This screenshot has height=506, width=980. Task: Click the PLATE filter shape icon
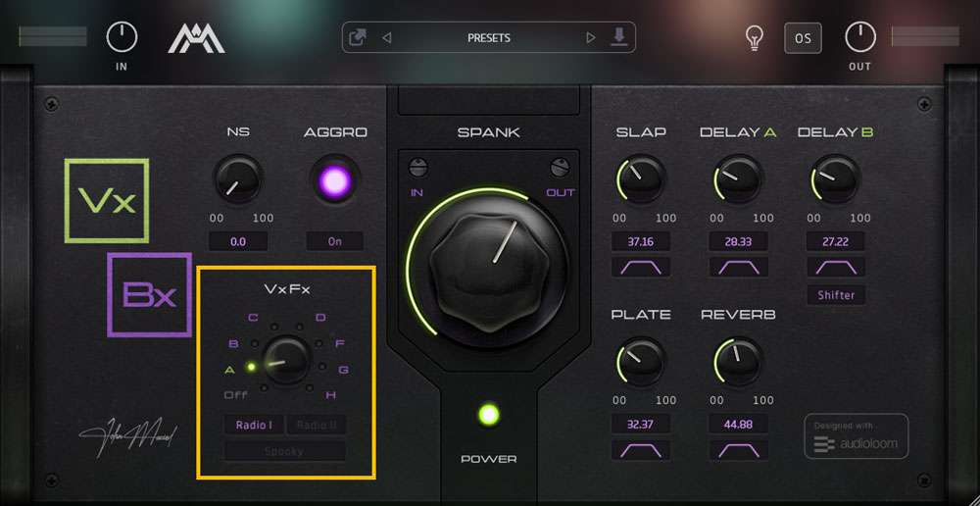(x=641, y=450)
